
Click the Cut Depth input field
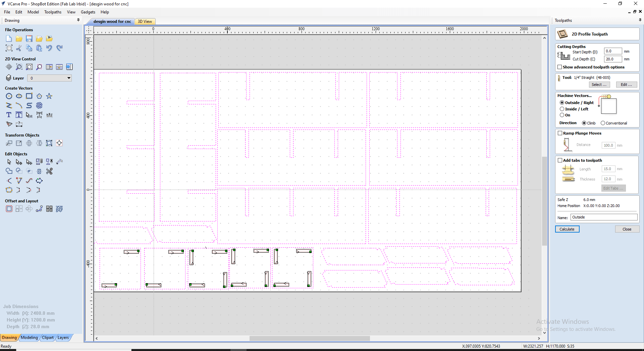[613, 59]
